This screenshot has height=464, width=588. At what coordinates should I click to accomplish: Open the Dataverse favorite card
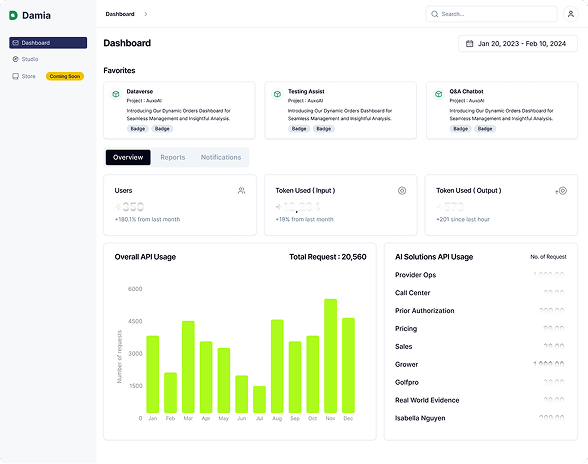click(179, 110)
